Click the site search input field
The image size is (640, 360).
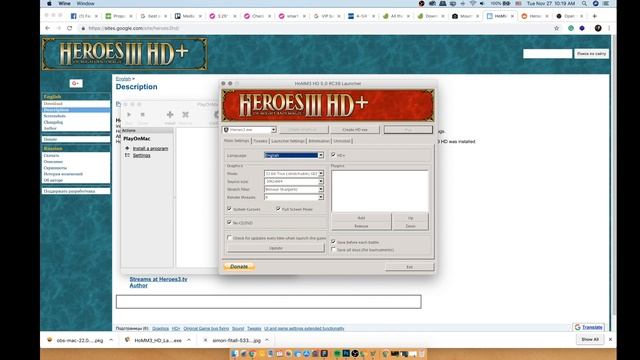tap(548, 53)
